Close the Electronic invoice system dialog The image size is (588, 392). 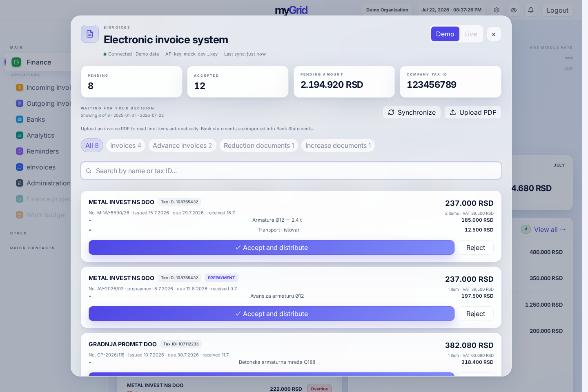pos(494,34)
